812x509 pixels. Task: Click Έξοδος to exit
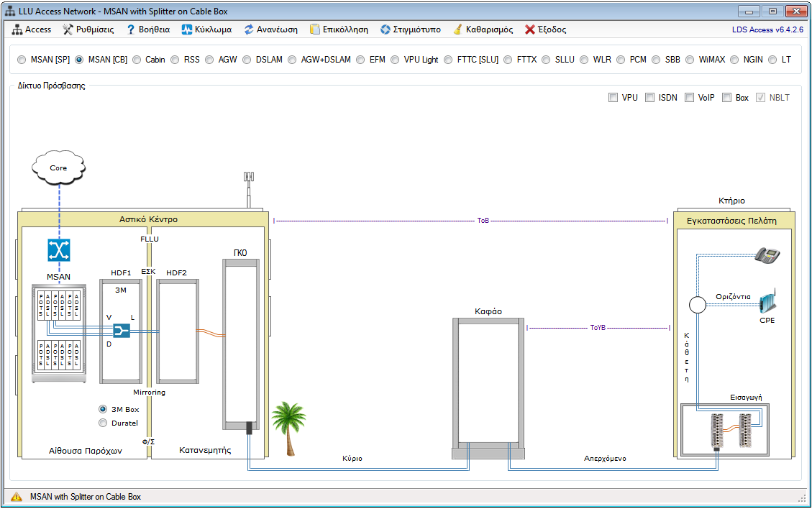coord(545,29)
